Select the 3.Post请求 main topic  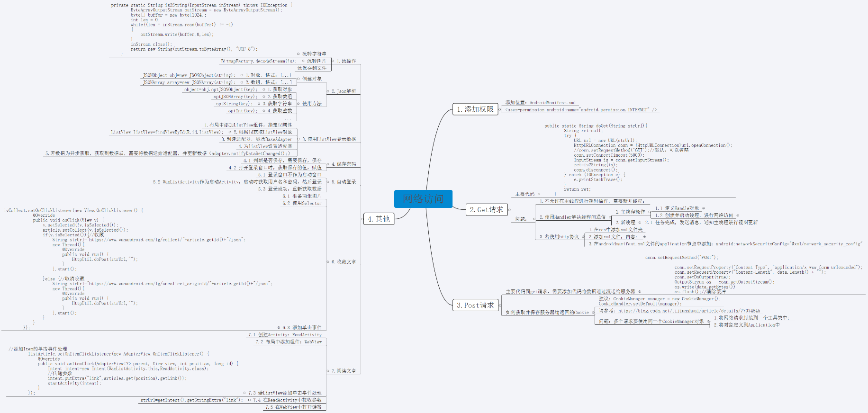coord(475,305)
